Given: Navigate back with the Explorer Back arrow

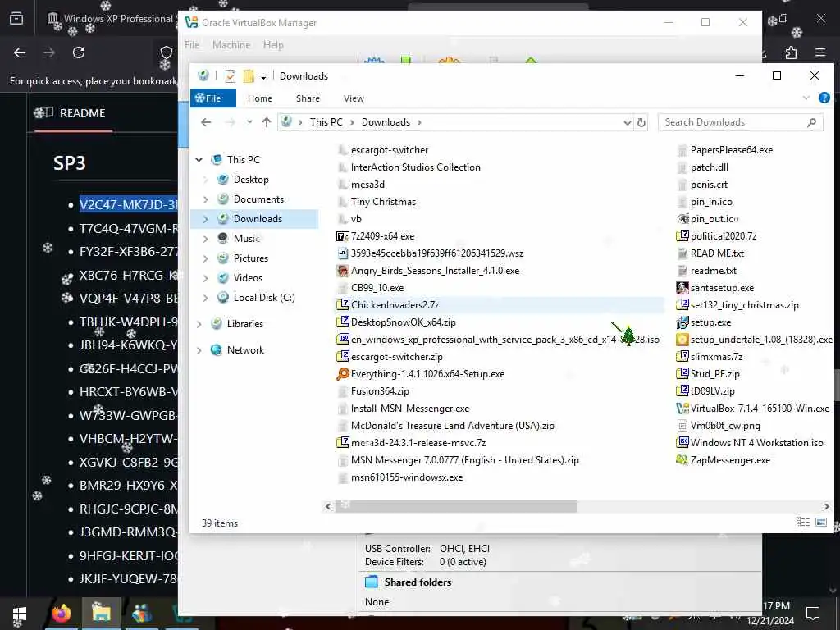Looking at the screenshot, I should (206, 122).
